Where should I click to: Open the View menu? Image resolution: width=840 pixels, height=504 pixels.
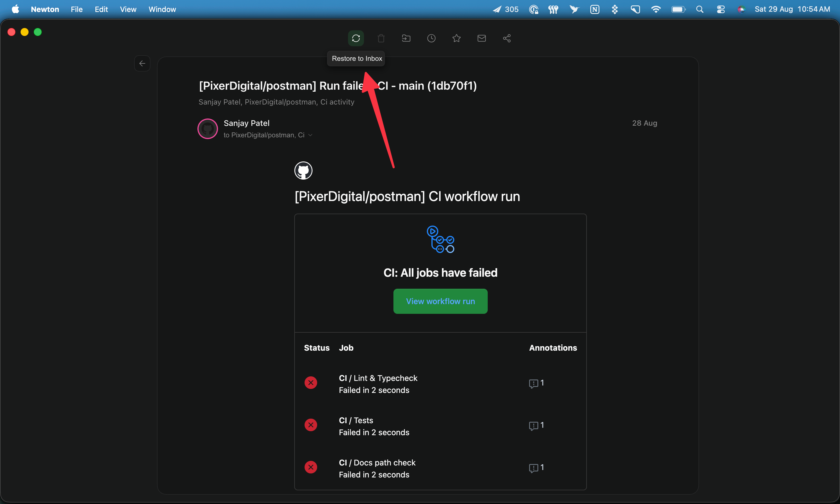pyautogui.click(x=128, y=9)
